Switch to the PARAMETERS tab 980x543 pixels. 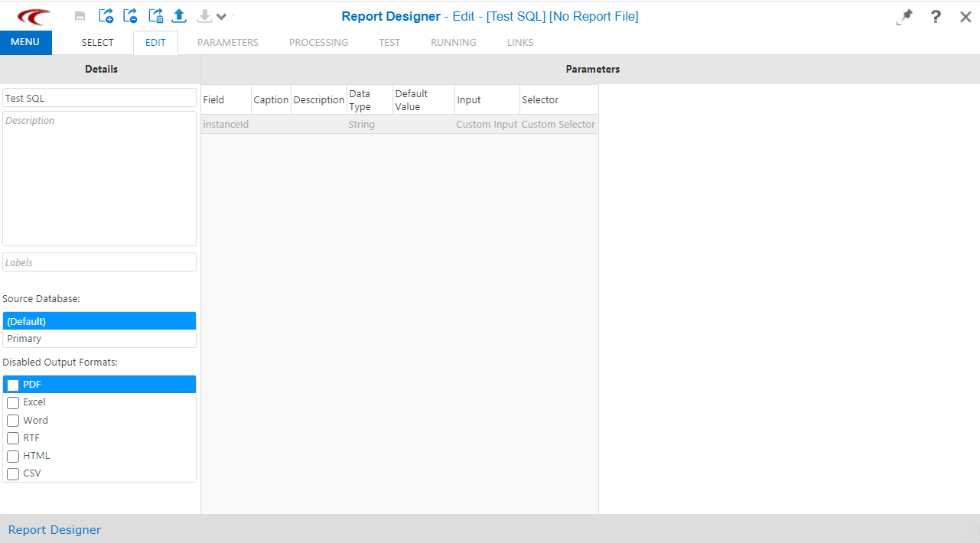tap(227, 42)
